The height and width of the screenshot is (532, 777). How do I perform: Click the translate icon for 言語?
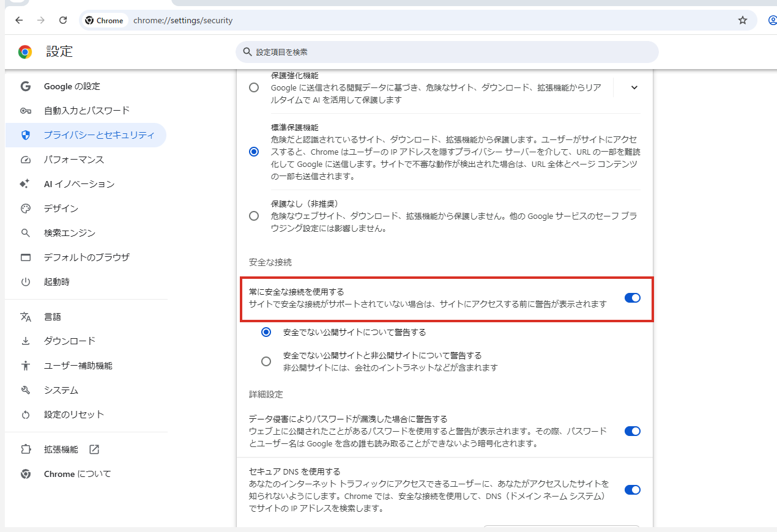click(x=25, y=317)
